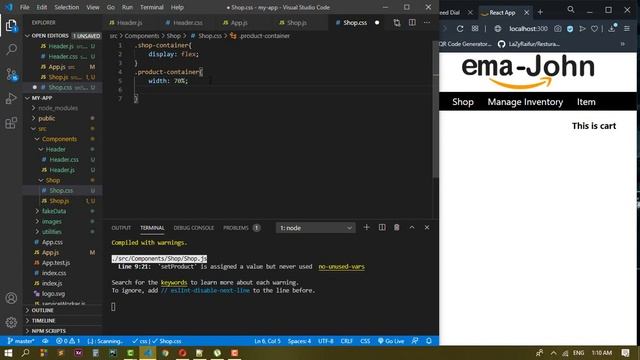Open a new browser tab

click(x=540, y=12)
